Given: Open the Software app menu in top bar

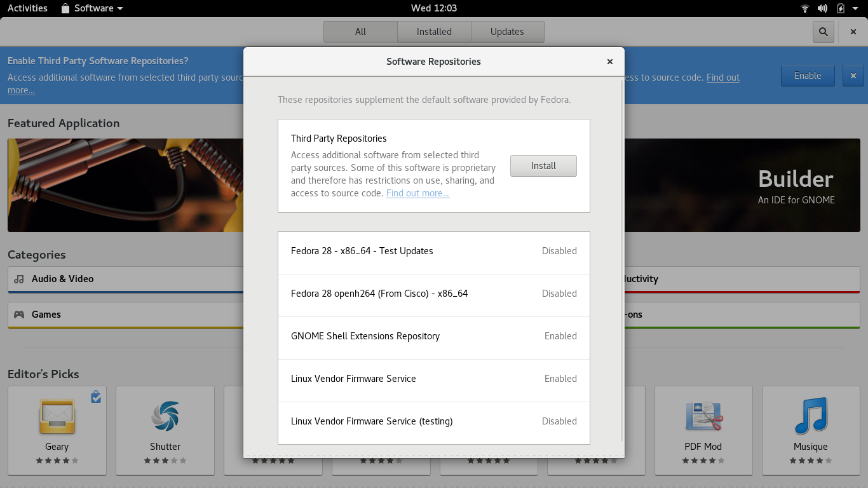Looking at the screenshot, I should coord(92,8).
